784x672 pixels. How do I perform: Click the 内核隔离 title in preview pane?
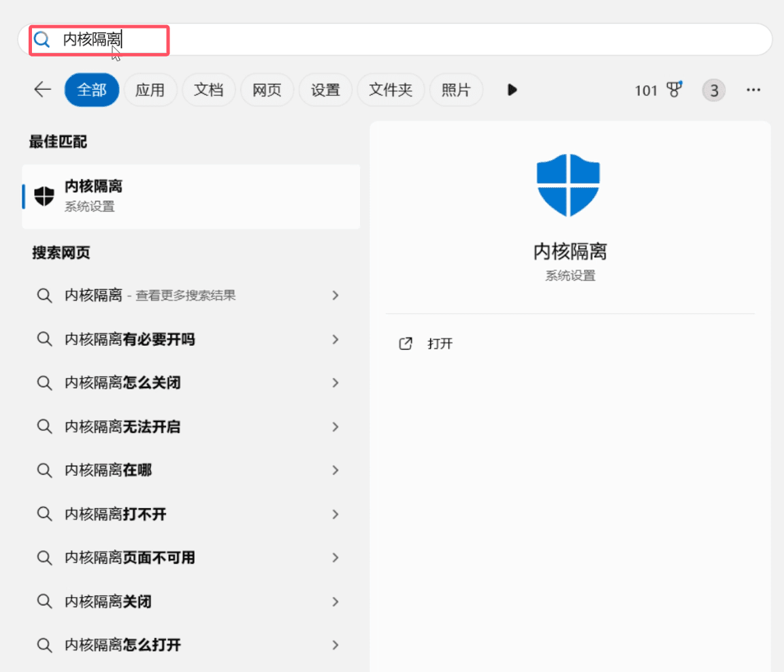point(570,251)
